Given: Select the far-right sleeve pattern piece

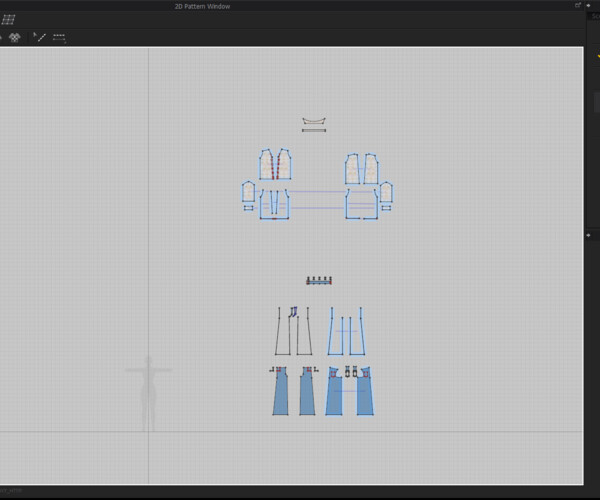Looking at the screenshot, I should tap(386, 192).
